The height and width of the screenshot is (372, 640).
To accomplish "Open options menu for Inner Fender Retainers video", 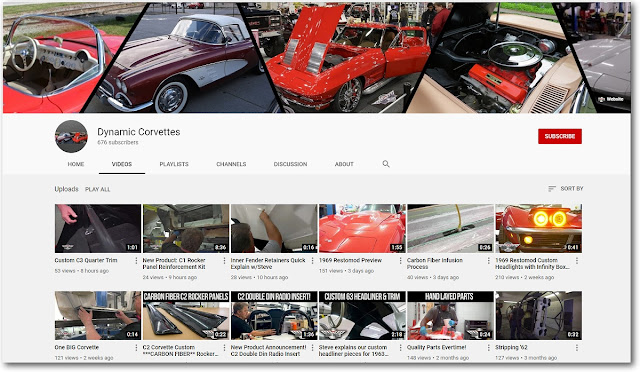I will coord(312,261).
